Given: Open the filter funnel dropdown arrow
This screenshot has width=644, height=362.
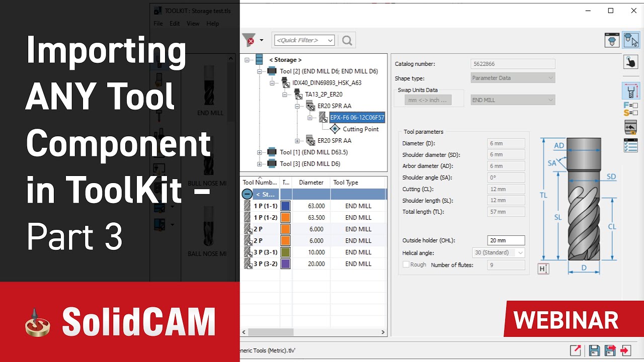Looking at the screenshot, I should (261, 40).
